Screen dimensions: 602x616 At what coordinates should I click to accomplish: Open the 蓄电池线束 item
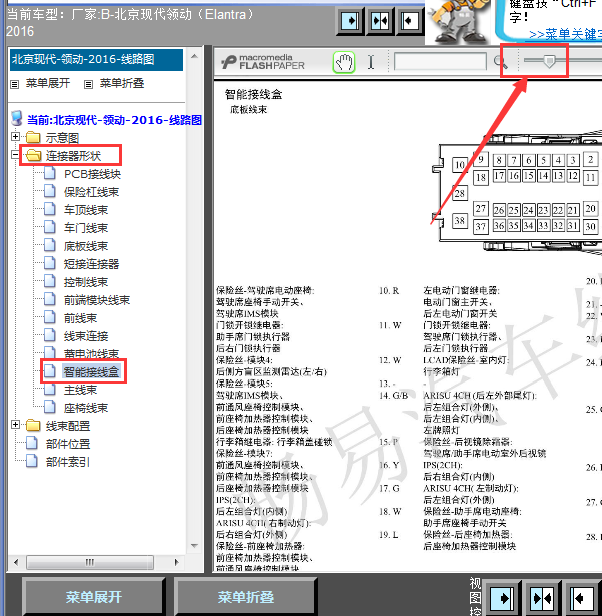click(x=91, y=354)
